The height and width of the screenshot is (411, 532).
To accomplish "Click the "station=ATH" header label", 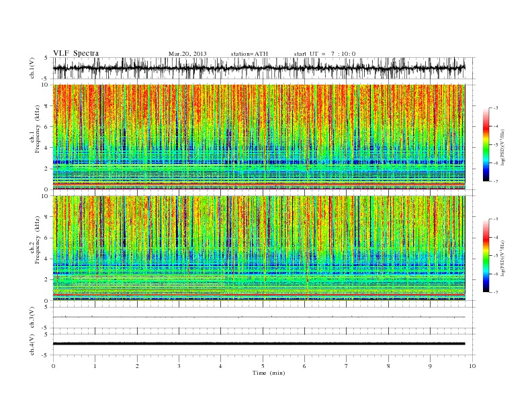I will click(x=249, y=54).
